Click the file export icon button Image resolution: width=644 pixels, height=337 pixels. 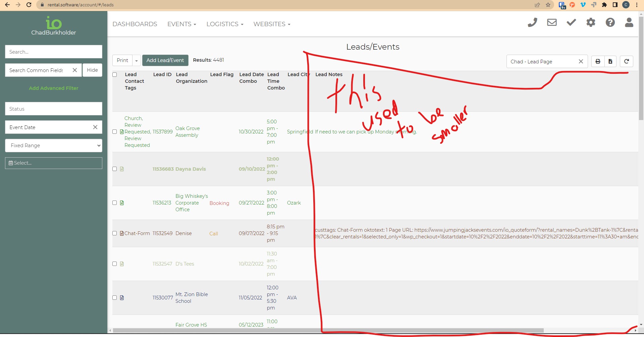610,61
